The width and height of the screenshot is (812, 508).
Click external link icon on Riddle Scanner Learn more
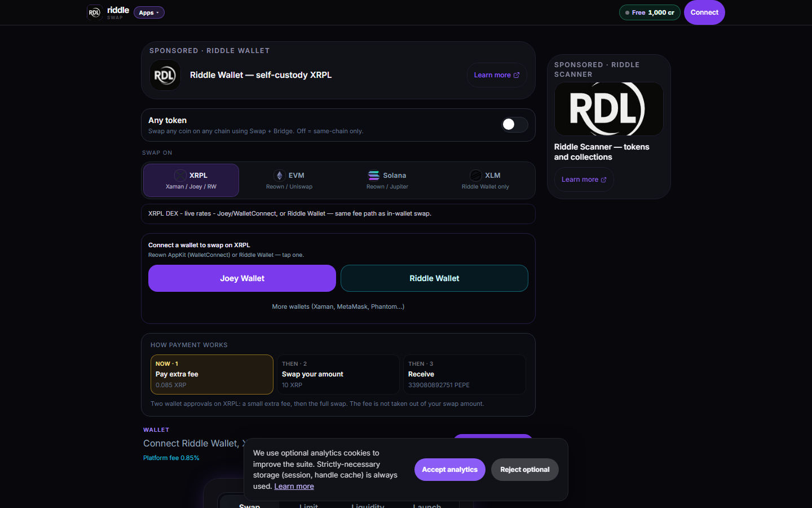(x=604, y=179)
